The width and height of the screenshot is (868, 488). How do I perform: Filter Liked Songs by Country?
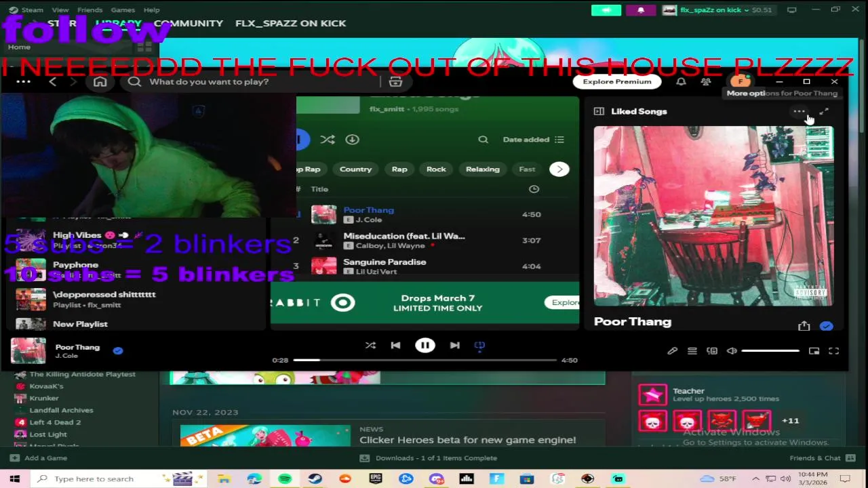pyautogui.click(x=355, y=169)
